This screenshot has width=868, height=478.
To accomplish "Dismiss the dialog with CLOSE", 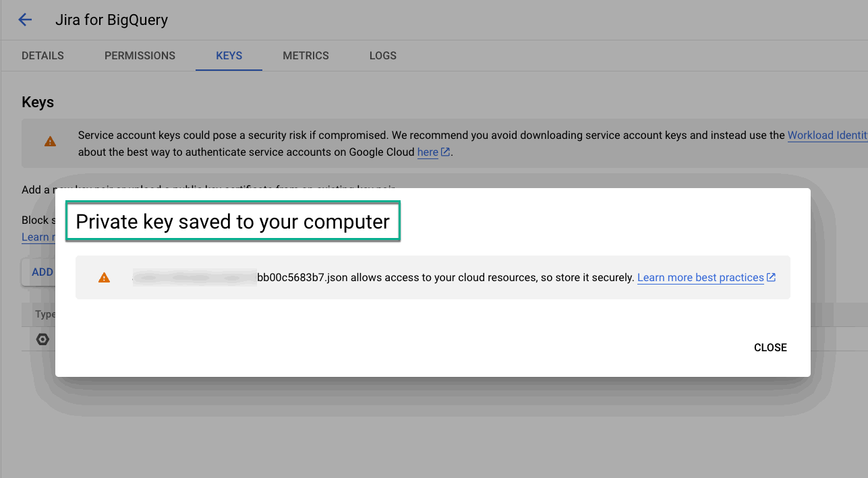I will (x=770, y=347).
